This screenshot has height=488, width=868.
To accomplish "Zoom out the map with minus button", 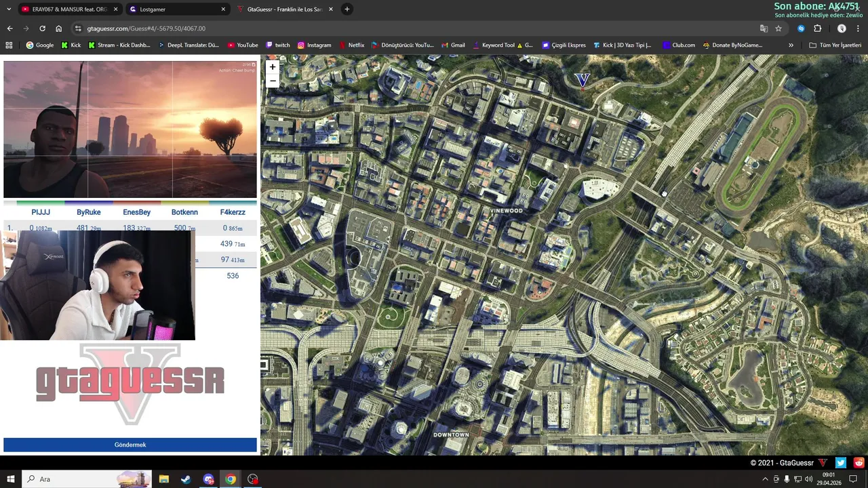I will pyautogui.click(x=272, y=81).
